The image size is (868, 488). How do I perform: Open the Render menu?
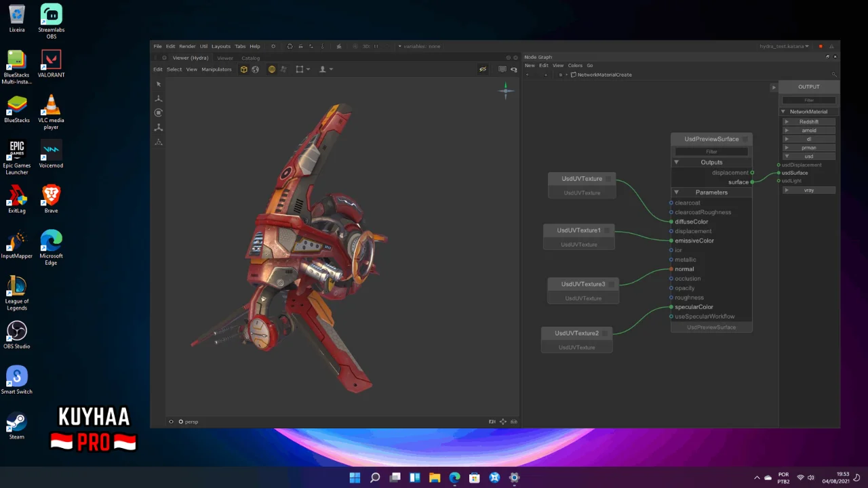(187, 46)
